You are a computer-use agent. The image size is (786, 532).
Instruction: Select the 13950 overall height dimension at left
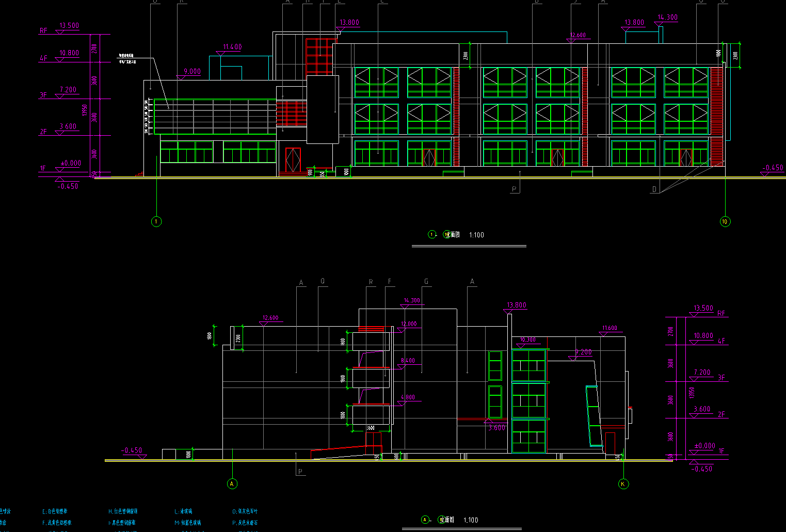(x=85, y=110)
